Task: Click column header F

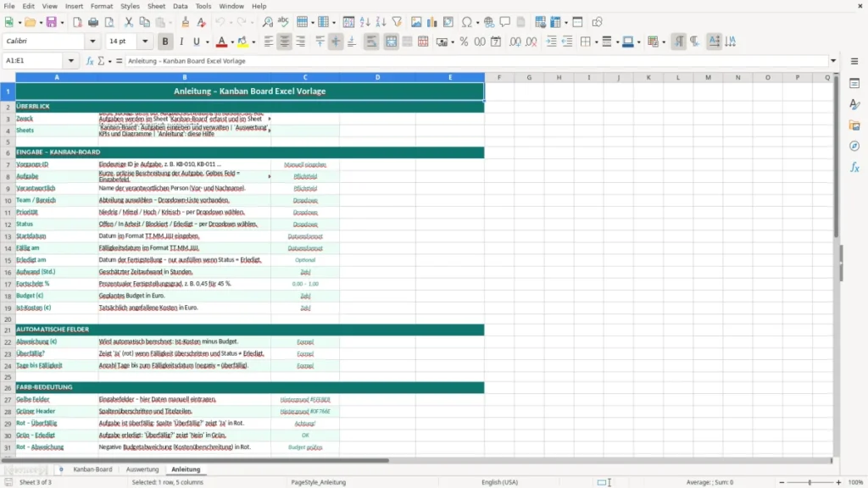Action: click(x=499, y=77)
